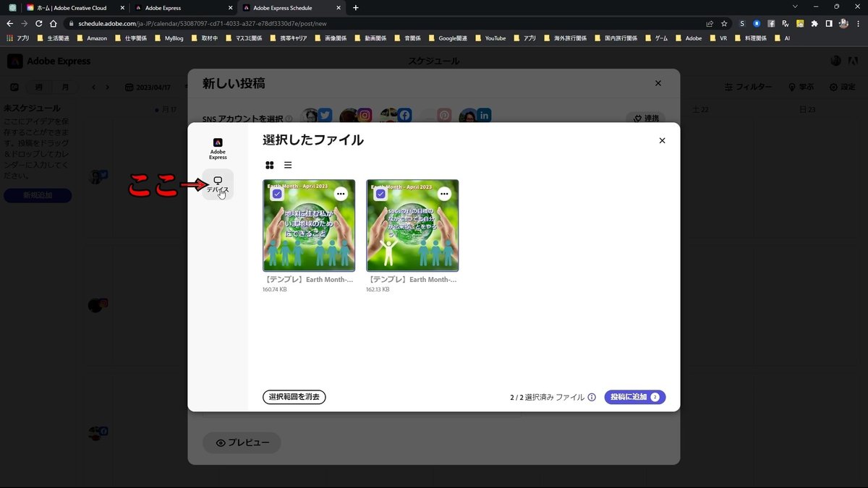
Task: Click the 新規追加 button
Action: pos(38,195)
